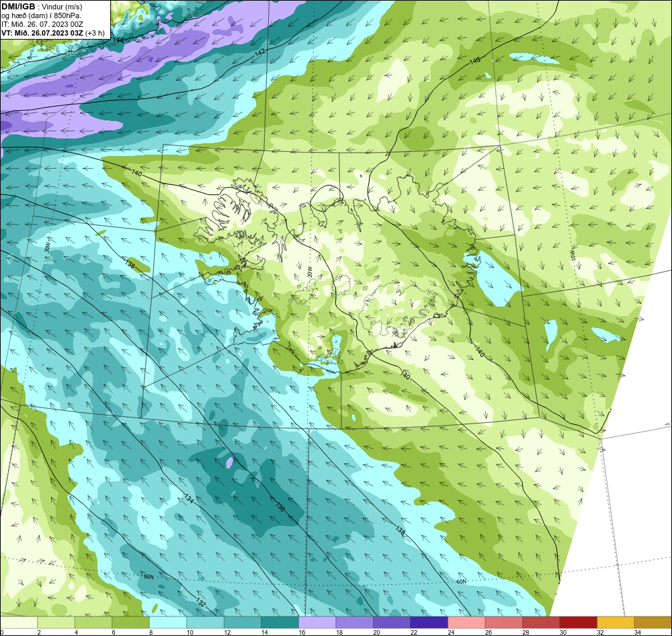
Task: Select the light green 4–6 m/s legend swatch
Action: coord(93,622)
